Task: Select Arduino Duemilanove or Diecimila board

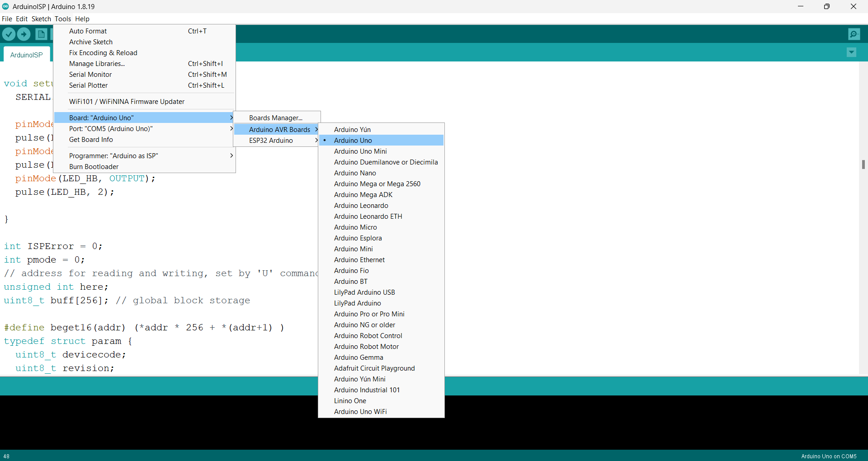Action: pyautogui.click(x=381, y=162)
